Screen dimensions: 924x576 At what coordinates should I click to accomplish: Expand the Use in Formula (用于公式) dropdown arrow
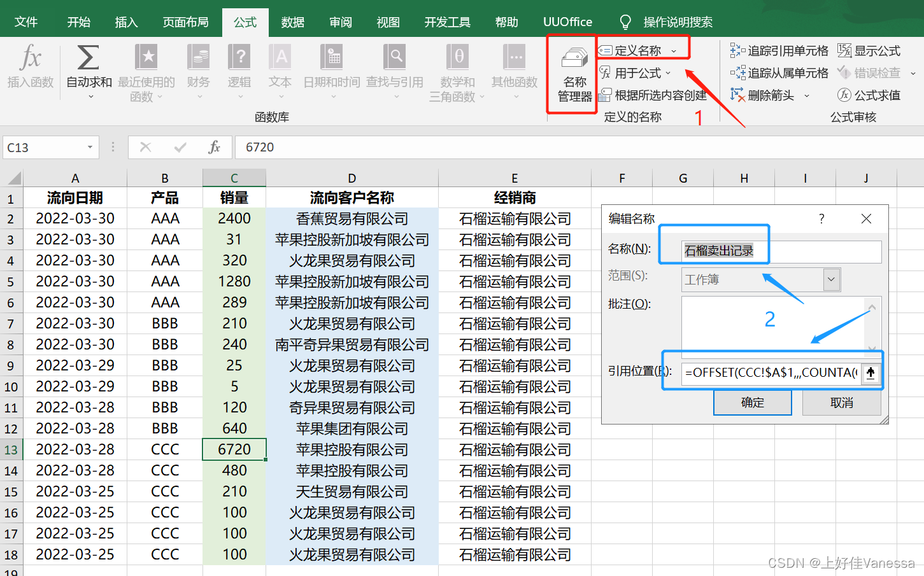point(668,73)
